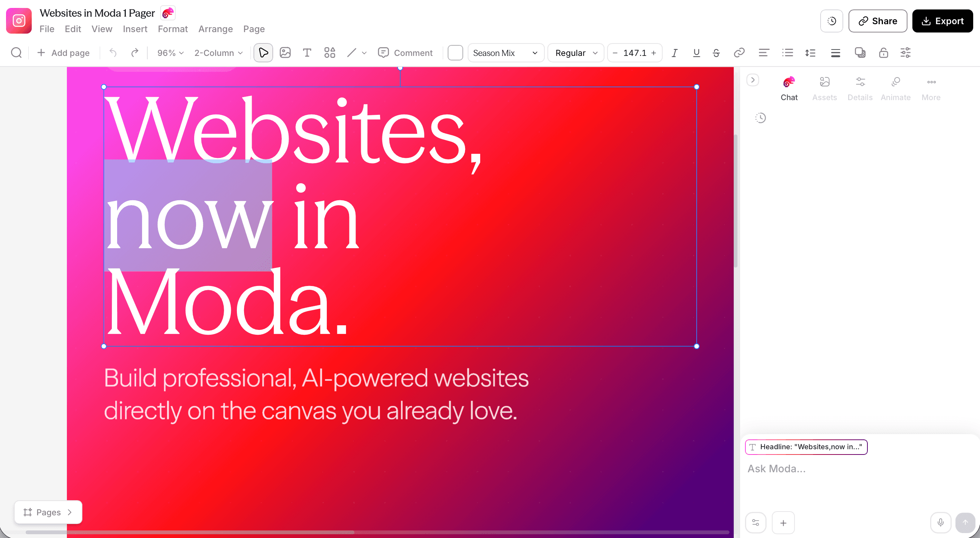The width and height of the screenshot is (980, 538).
Task: Click the vertical canvas scrollbar
Action: 736,201
